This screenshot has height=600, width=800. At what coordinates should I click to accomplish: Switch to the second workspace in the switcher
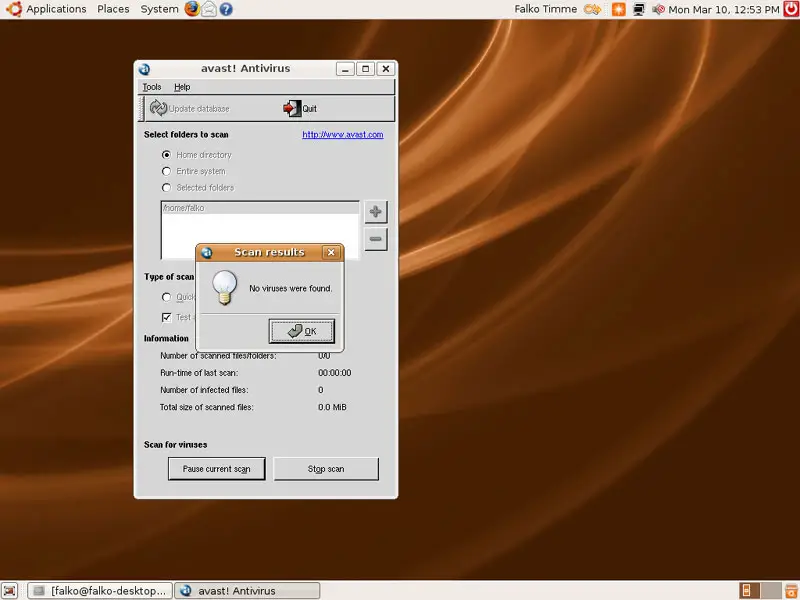pos(772,591)
